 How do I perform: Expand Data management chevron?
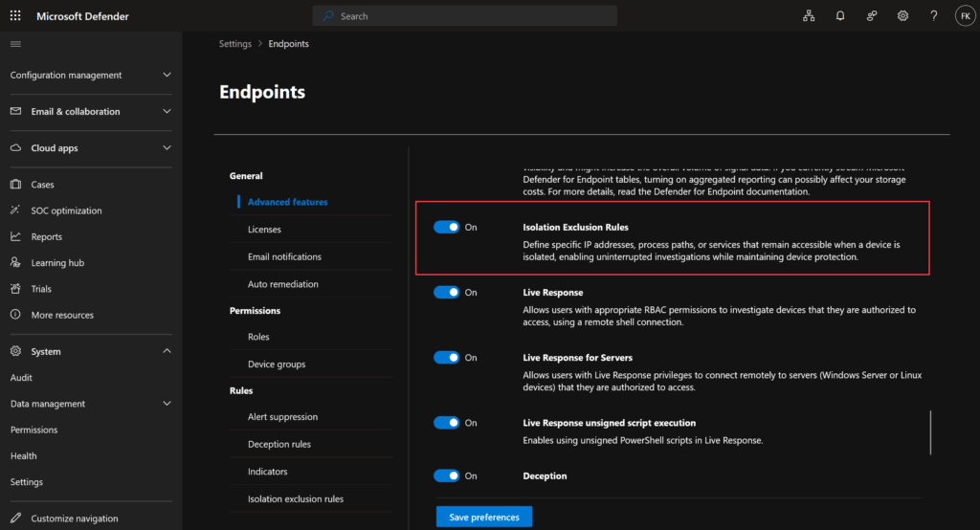tap(167, 404)
